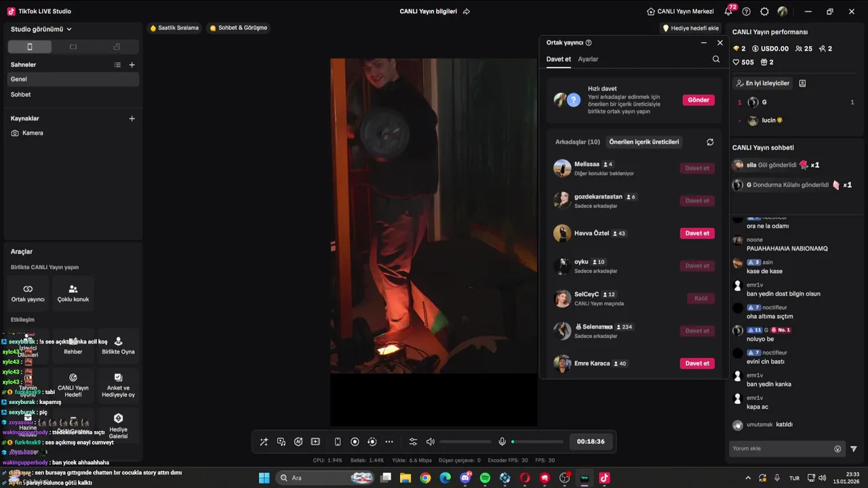
Task: Add a new source with Kaynaklar plus
Action: [x=132, y=119]
